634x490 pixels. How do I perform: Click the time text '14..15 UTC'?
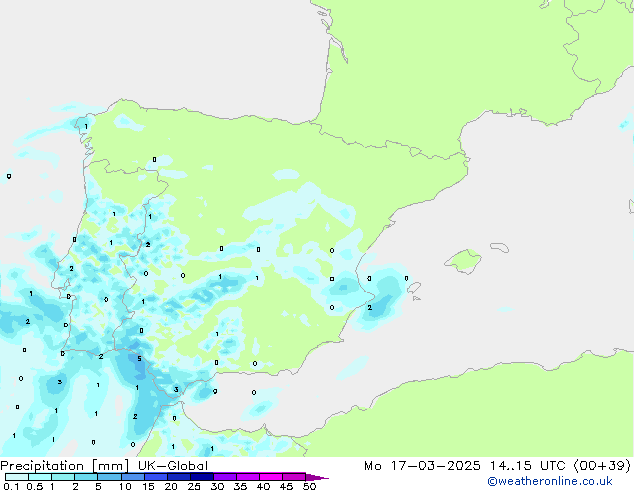coord(528,466)
